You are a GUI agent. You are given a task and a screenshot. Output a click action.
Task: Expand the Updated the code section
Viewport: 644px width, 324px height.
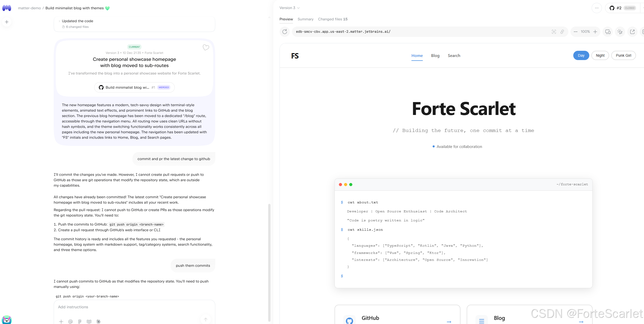(77, 21)
